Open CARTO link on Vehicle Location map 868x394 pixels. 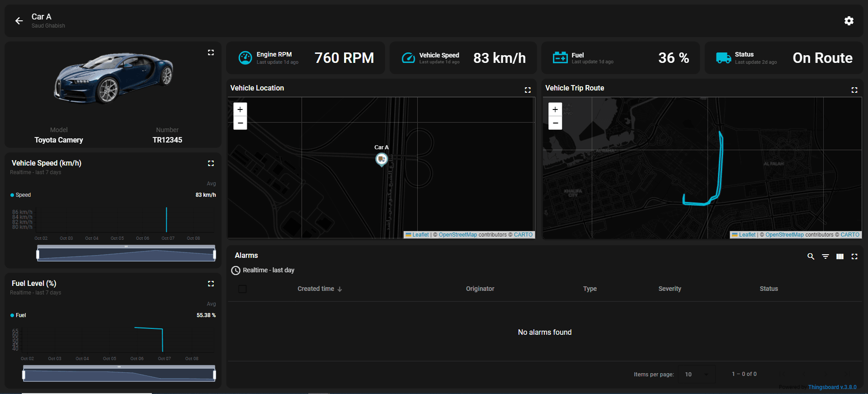tap(523, 235)
